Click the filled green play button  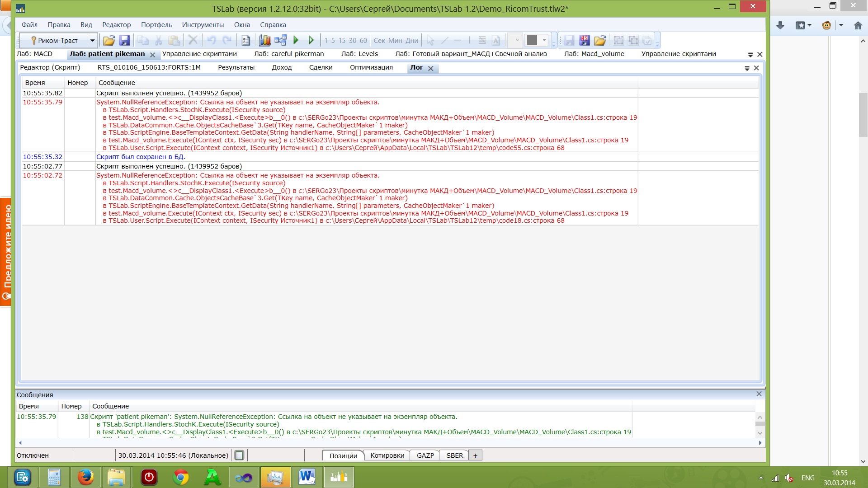[x=296, y=41]
